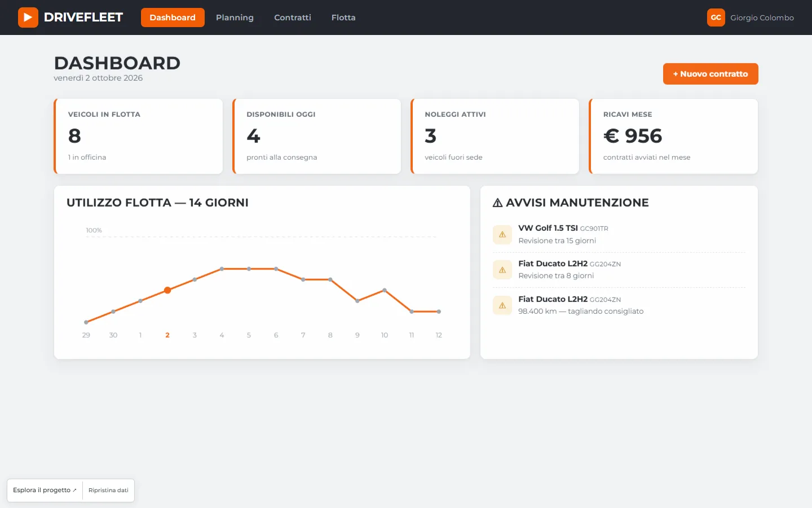This screenshot has width=812, height=508.
Task: Switch to the Planning tab
Action: click(235, 17)
